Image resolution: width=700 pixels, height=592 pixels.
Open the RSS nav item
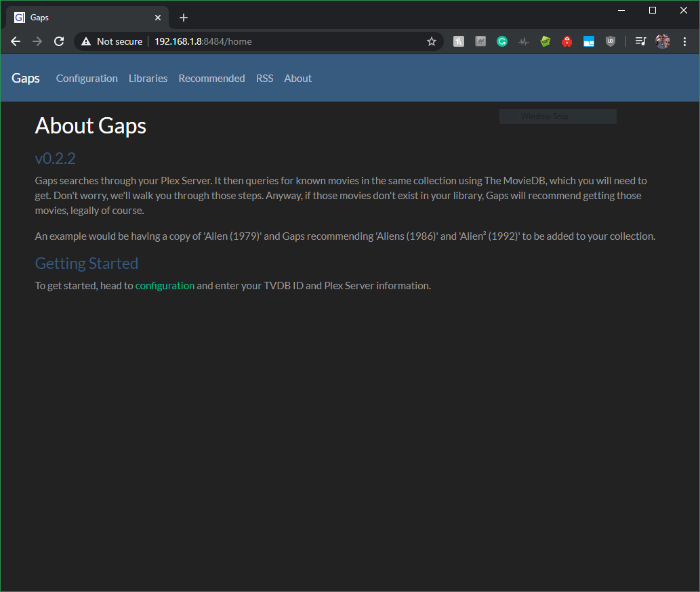[265, 78]
